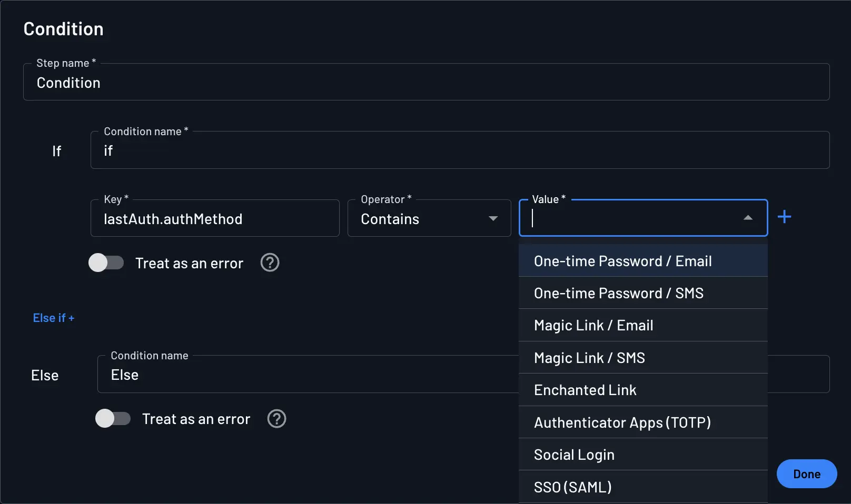This screenshot has height=504, width=851.
Task: Select SSO (SAML) option
Action: coord(643,487)
